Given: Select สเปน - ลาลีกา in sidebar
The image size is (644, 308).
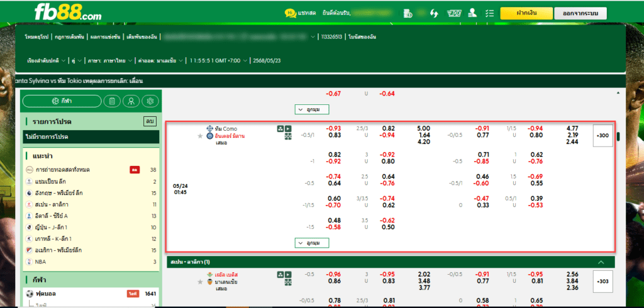Looking at the screenshot, I should click(91, 204).
